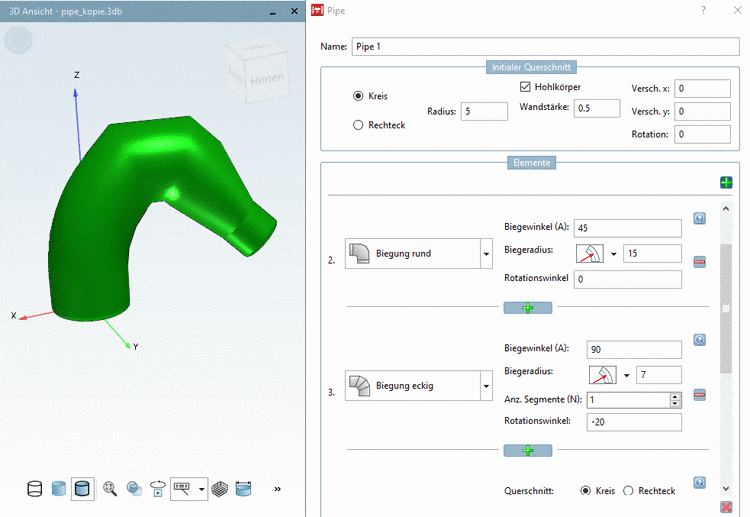Open the Biegung rund element type dropdown
This screenshot has width=750, height=517.
coord(486,253)
